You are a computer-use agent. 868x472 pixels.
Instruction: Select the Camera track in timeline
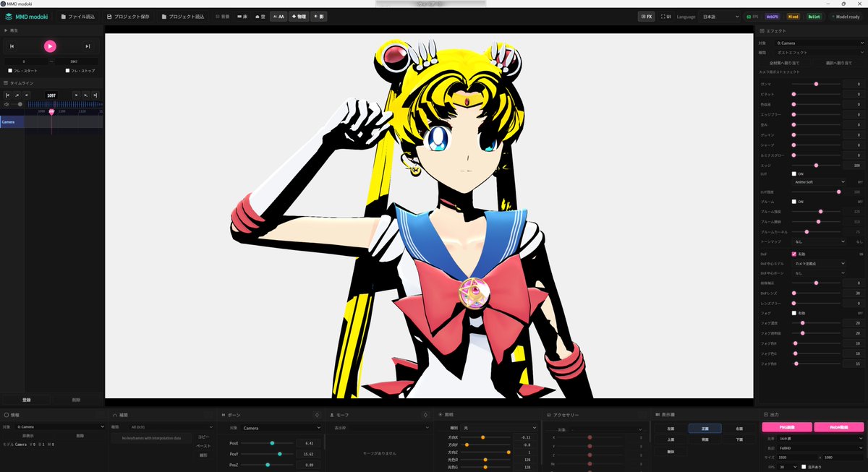pos(12,122)
